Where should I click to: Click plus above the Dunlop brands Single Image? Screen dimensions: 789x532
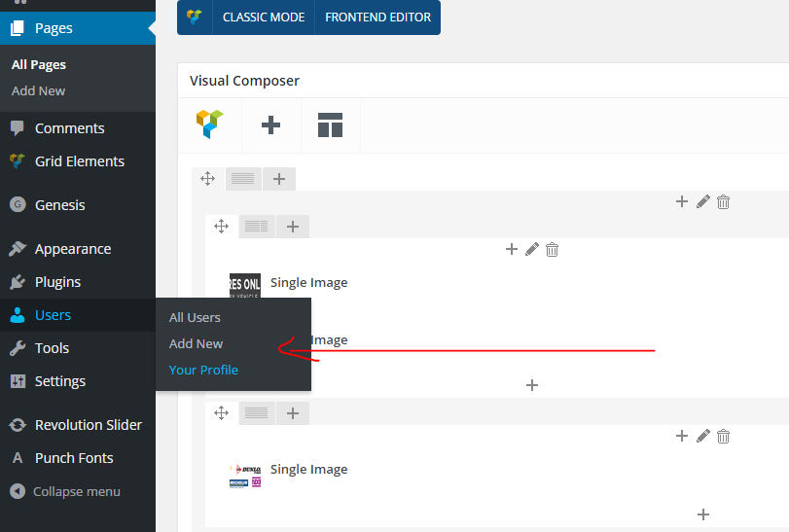682,436
